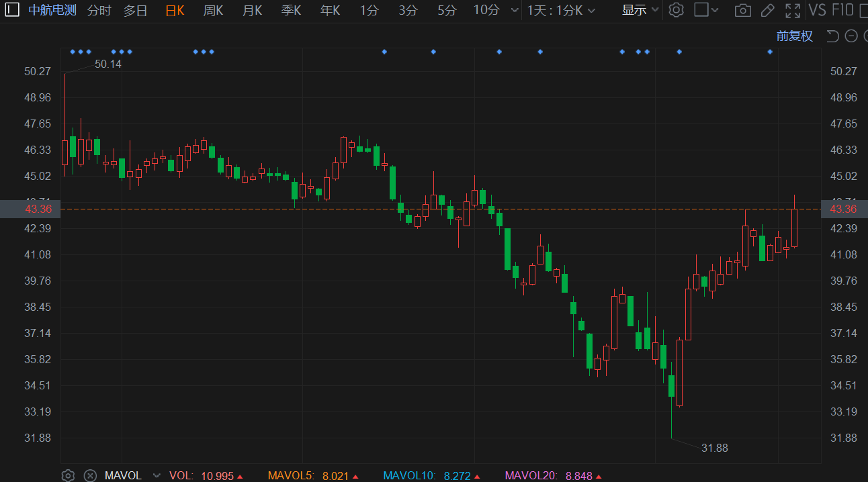Image resolution: width=868 pixels, height=482 pixels.
Task: Switch to the 分时 intraday tab
Action: coord(99,10)
